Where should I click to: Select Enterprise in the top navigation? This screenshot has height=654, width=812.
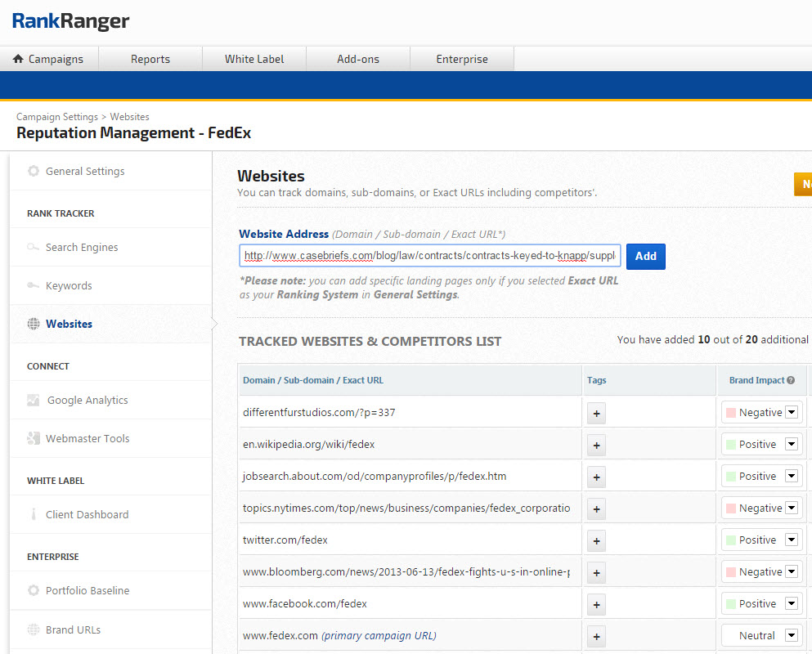coord(461,59)
